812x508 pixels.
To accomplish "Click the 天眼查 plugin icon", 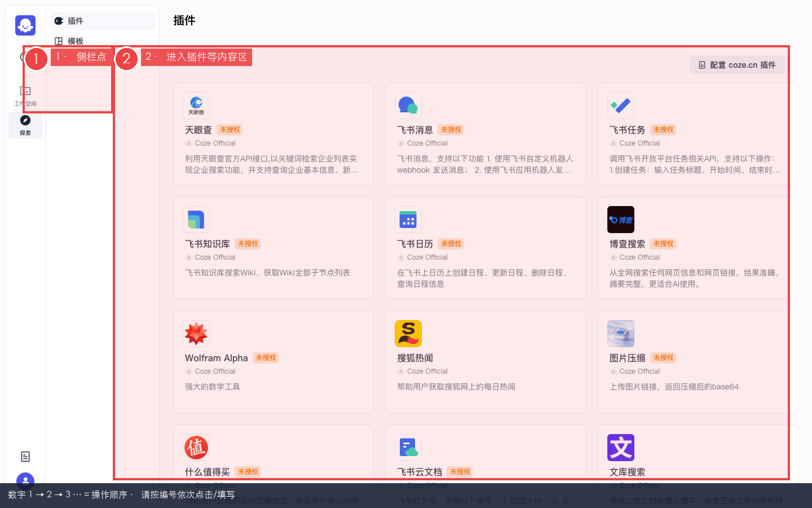I will (196, 106).
